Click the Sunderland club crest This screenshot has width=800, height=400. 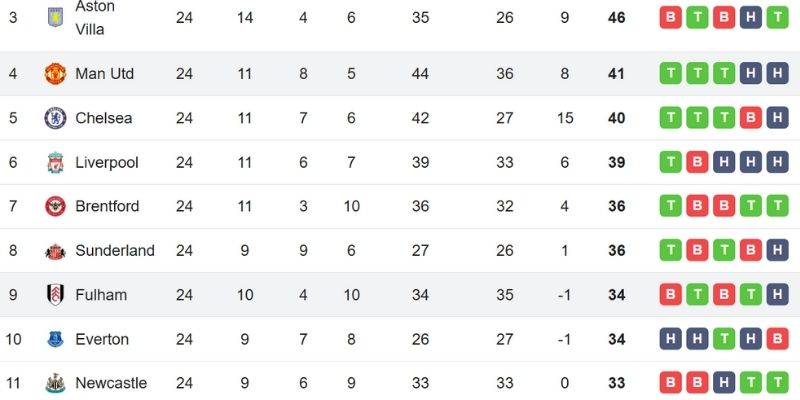(x=54, y=251)
